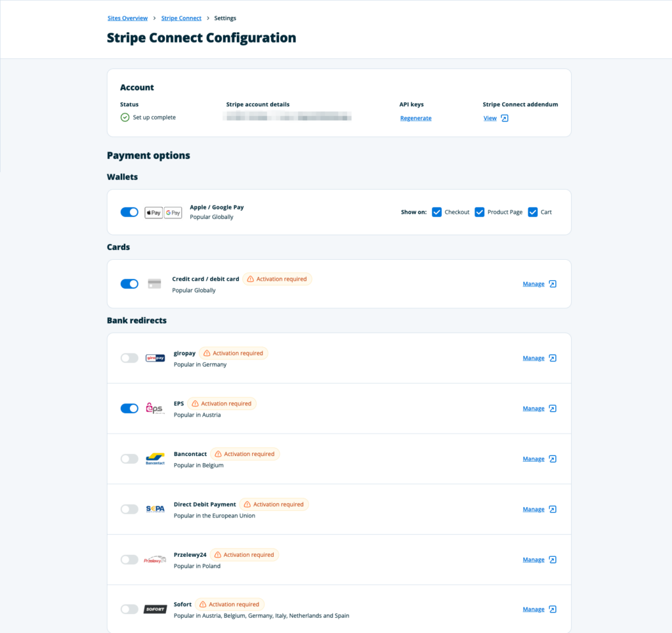This screenshot has height=633, width=672.
Task: Click the giropay logo icon
Action: (155, 358)
